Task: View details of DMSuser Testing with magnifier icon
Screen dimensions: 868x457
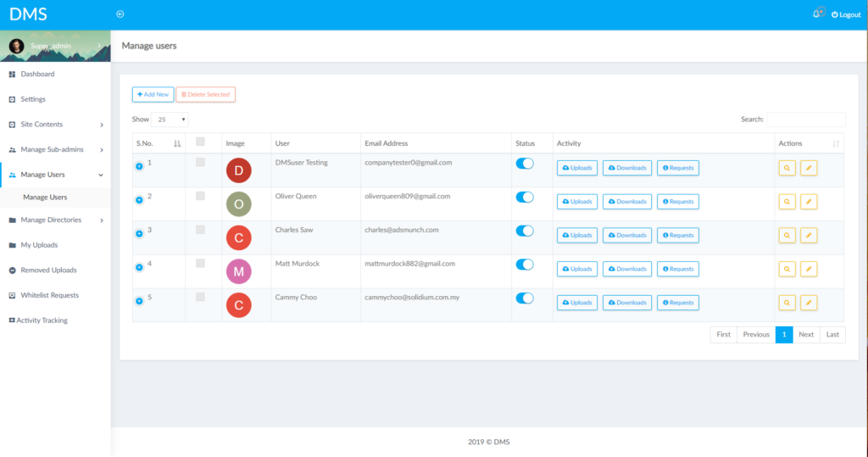Action: [x=787, y=168]
